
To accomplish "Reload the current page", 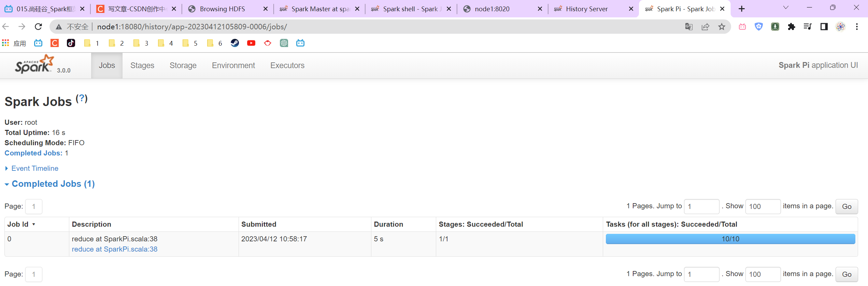I will pyautogui.click(x=38, y=27).
